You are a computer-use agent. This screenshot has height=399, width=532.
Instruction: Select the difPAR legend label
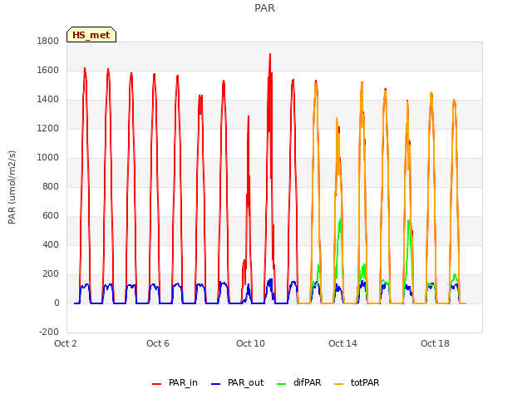[x=307, y=382]
